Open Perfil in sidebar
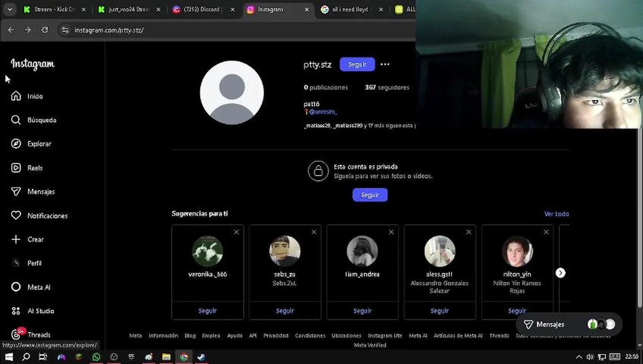This screenshot has width=643, height=364. click(27, 263)
